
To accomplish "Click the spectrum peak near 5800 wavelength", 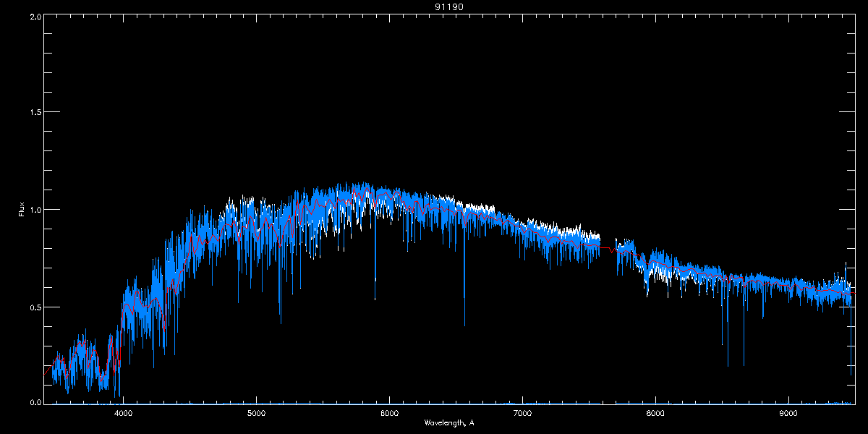I will point(365,185).
